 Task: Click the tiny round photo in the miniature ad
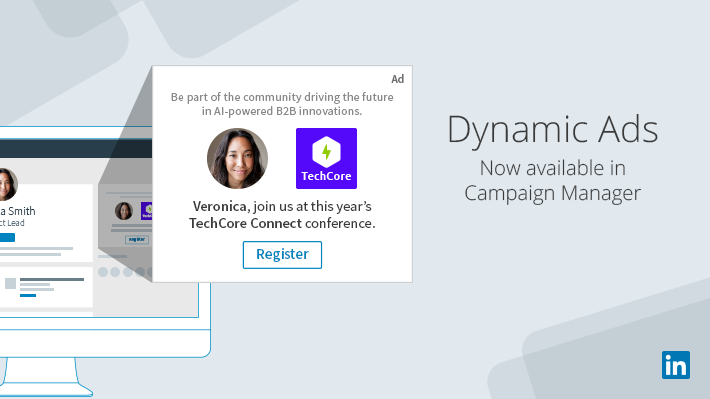pyautogui.click(x=124, y=211)
